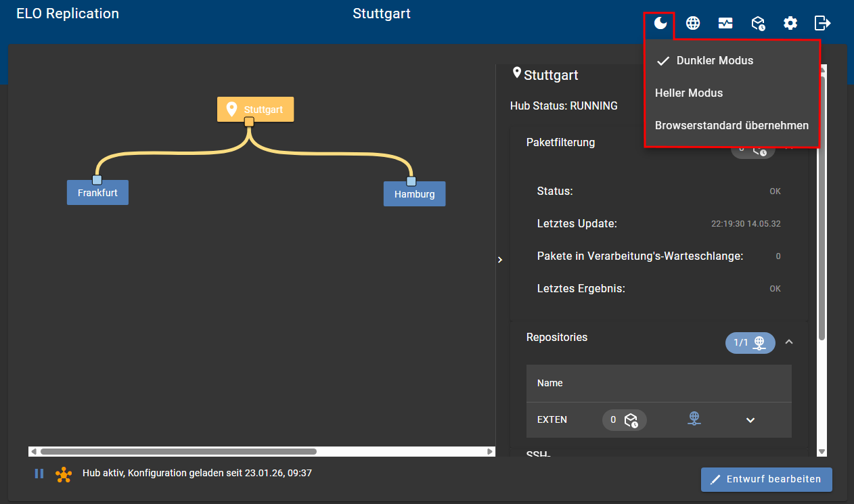Click the Stuttgart node connector port

[x=249, y=122]
